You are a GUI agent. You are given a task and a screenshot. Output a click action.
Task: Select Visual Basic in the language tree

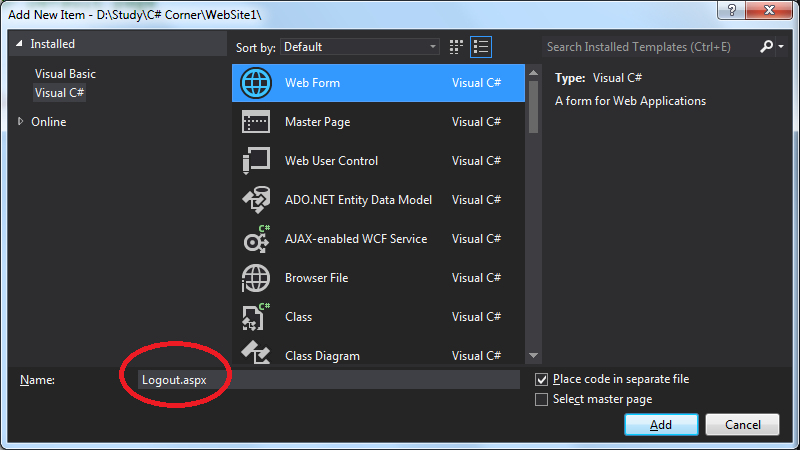pyautogui.click(x=65, y=74)
